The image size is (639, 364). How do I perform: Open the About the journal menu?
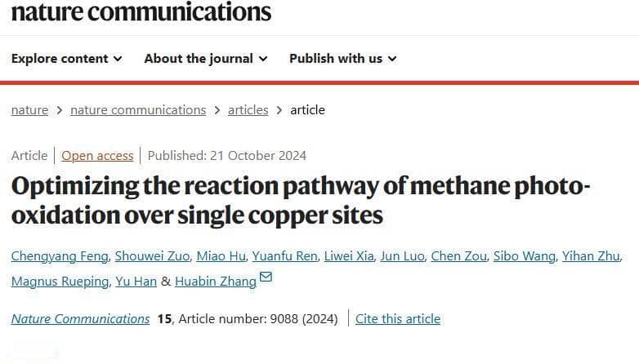206,59
